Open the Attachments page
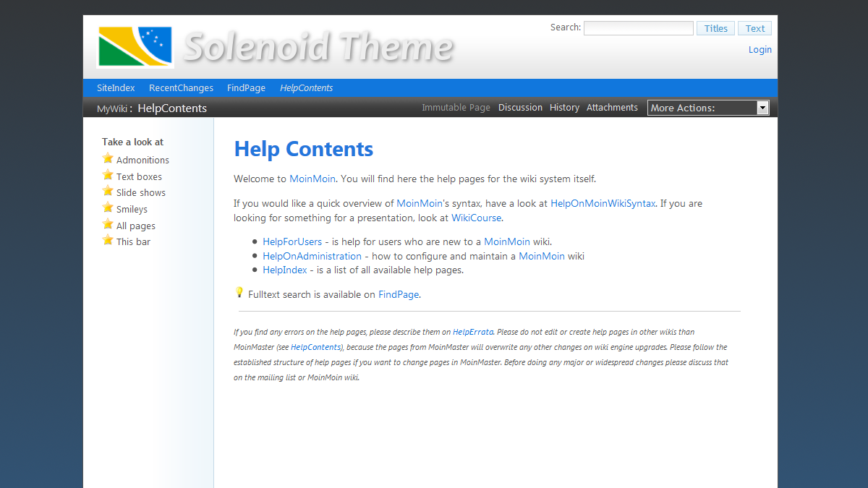Screen dimensions: 868x488 pos(612,108)
